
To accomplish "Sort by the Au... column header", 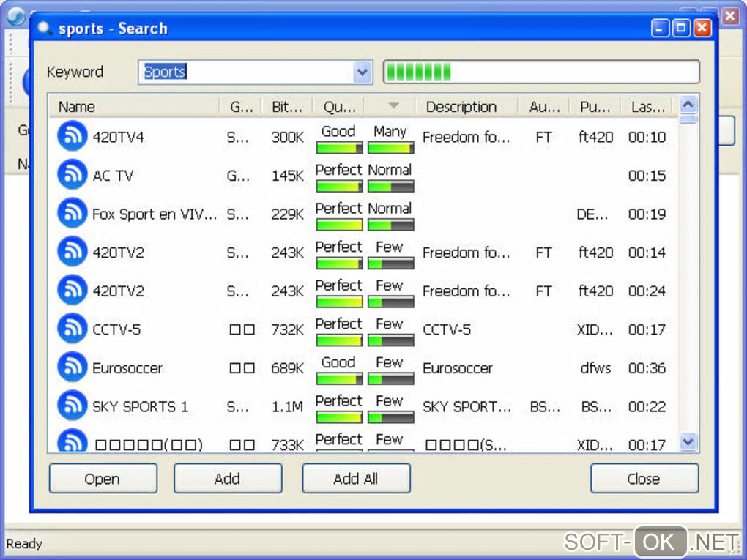I will (544, 107).
